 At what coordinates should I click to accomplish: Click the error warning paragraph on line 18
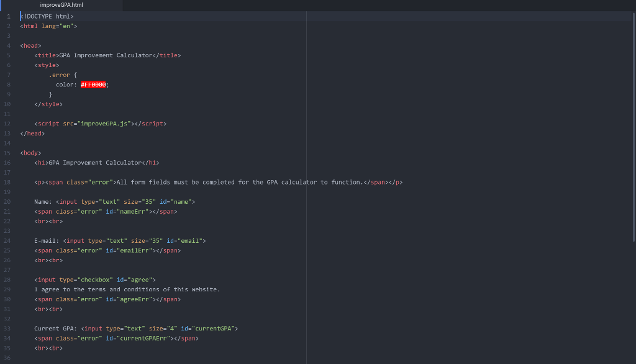tap(217, 182)
